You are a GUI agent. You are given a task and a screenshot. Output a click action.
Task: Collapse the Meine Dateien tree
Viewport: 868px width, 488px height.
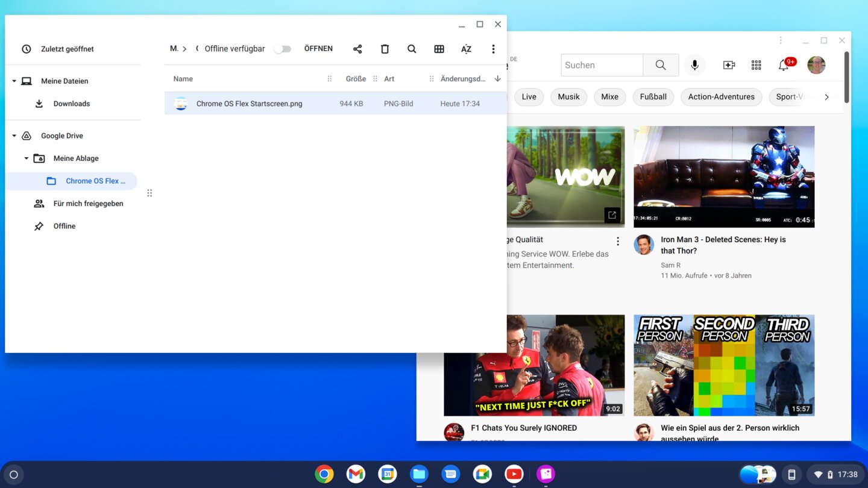14,81
